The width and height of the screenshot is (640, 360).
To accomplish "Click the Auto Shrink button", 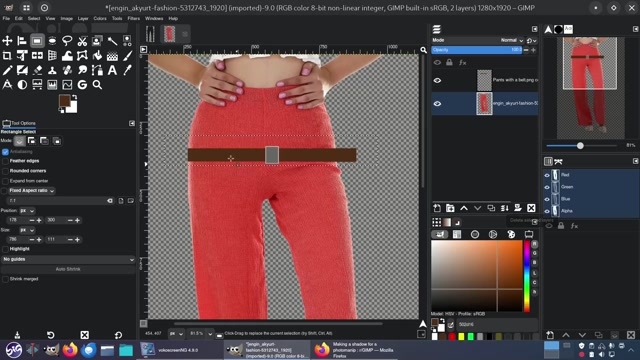I will 68,269.
